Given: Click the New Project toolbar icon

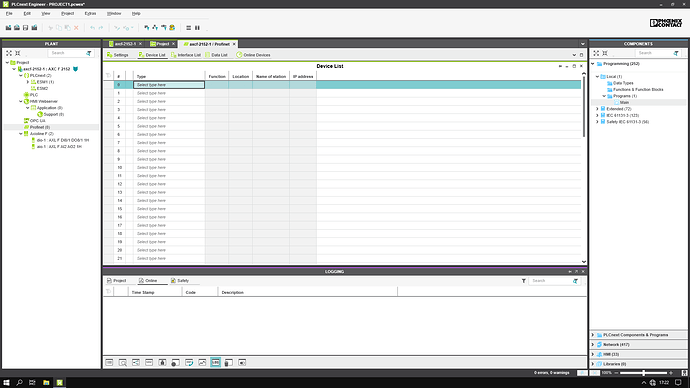Looking at the screenshot, I should [x=8, y=28].
